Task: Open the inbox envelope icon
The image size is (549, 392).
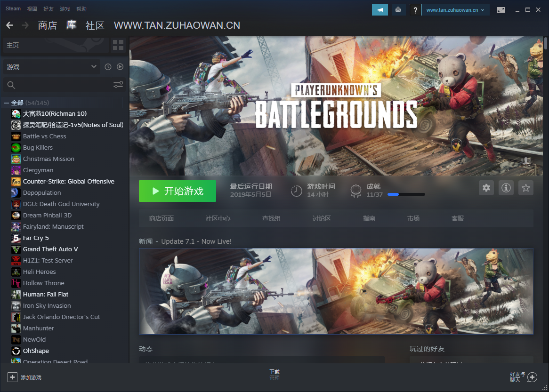Action: 398,10
